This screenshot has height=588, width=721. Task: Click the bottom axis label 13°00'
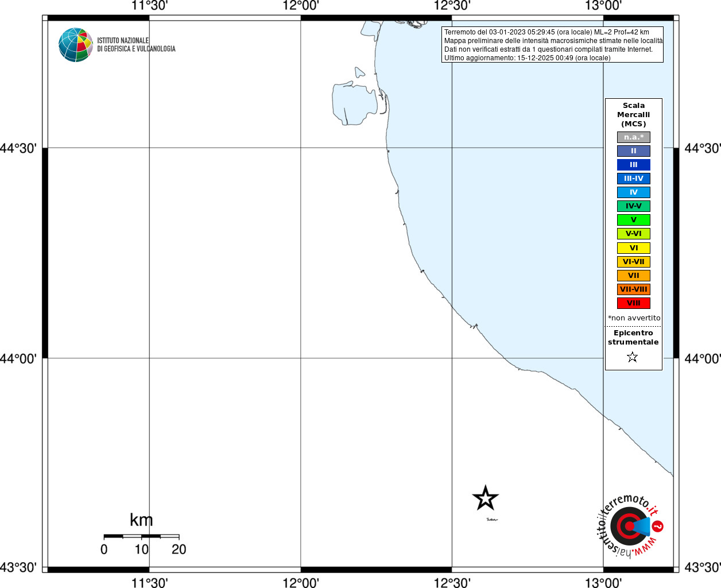coord(603,582)
